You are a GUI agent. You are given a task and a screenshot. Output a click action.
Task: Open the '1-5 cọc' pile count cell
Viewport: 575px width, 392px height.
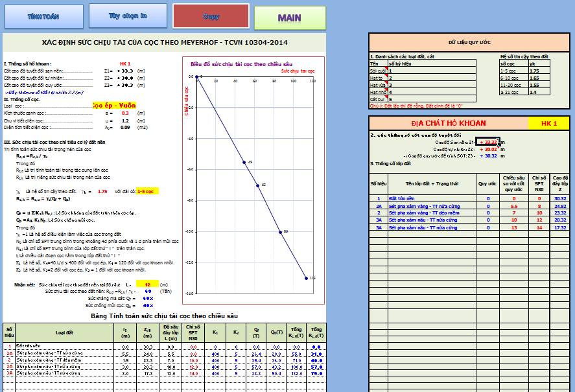tap(147, 192)
